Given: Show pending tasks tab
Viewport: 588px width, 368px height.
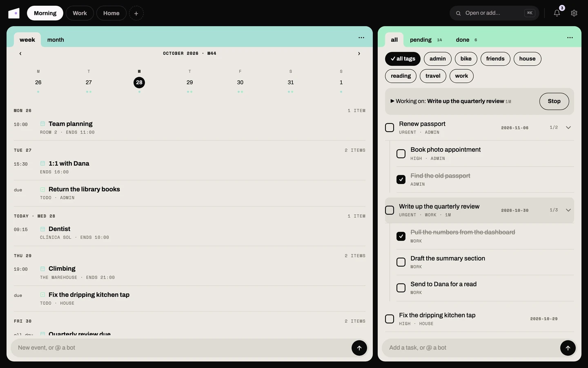Looking at the screenshot, I should [x=426, y=40].
